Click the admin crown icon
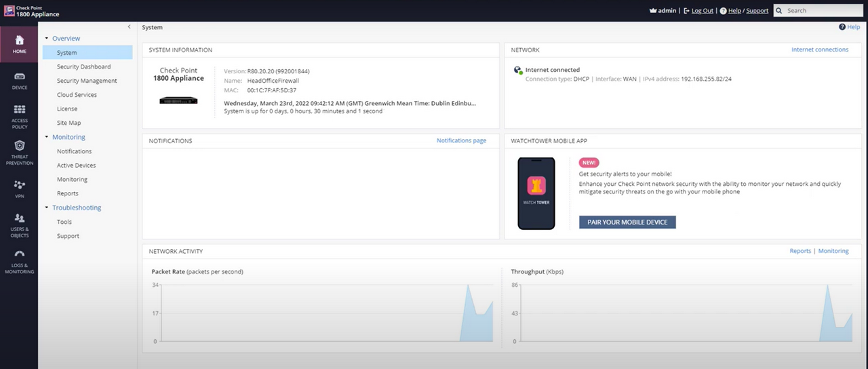868x369 pixels. coord(652,11)
